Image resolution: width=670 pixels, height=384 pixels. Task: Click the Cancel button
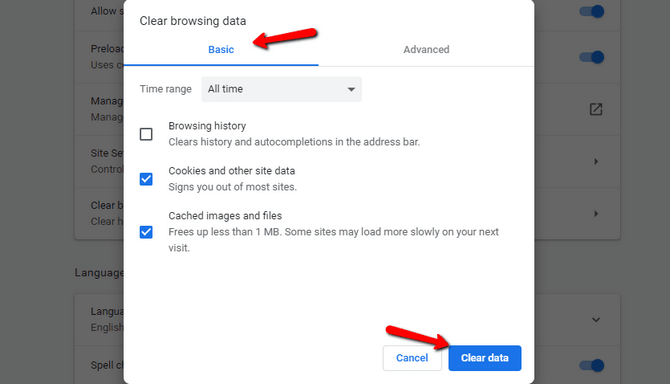(412, 358)
